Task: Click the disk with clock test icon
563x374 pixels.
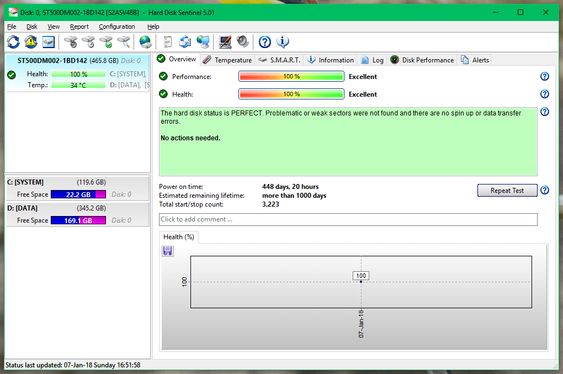Action: [x=89, y=42]
